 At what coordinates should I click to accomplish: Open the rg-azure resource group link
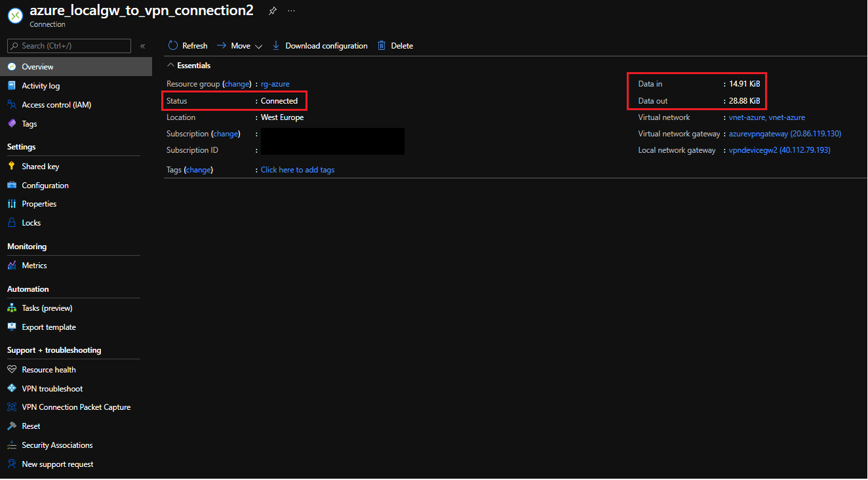(275, 84)
